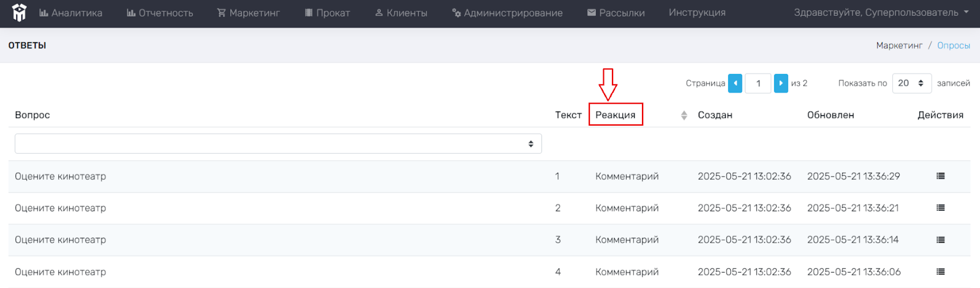This screenshot has height=288, width=980.
Task: Click the Реакция column header
Action: click(616, 115)
